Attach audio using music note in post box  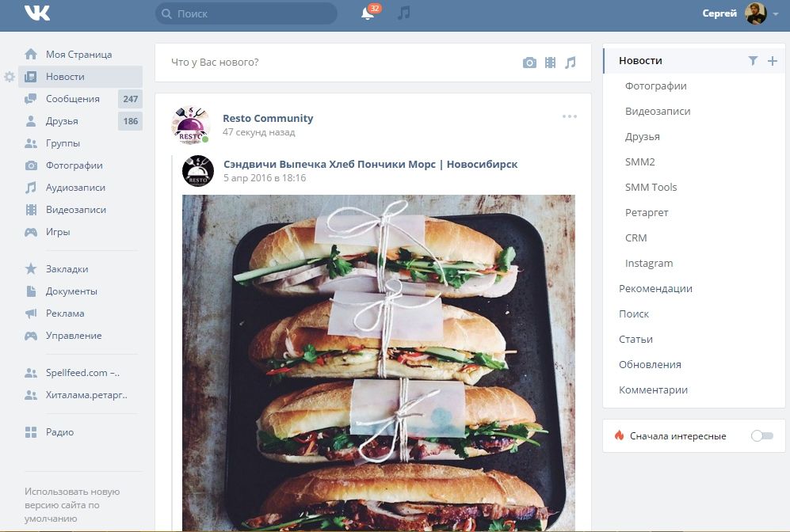point(571,63)
